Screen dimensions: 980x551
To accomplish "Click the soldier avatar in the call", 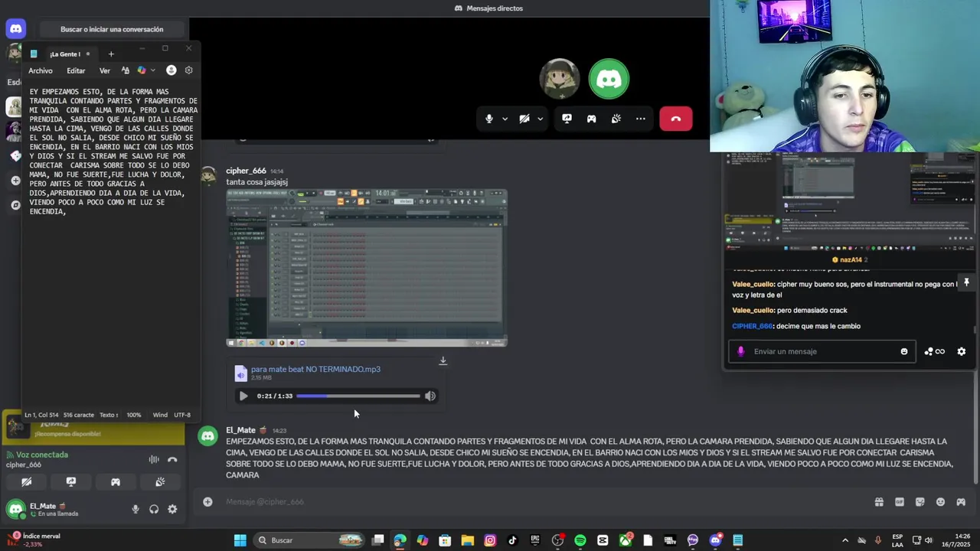I will tap(560, 79).
